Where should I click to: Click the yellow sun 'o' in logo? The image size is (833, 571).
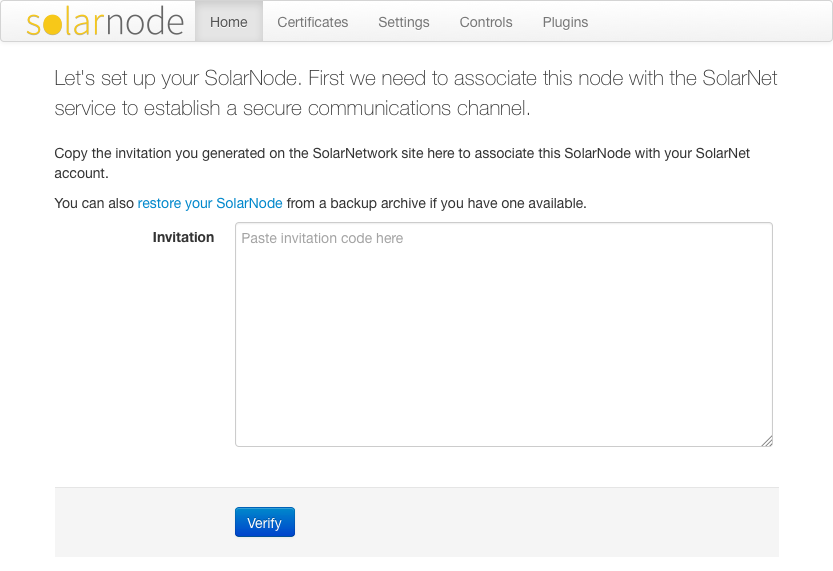[52, 24]
